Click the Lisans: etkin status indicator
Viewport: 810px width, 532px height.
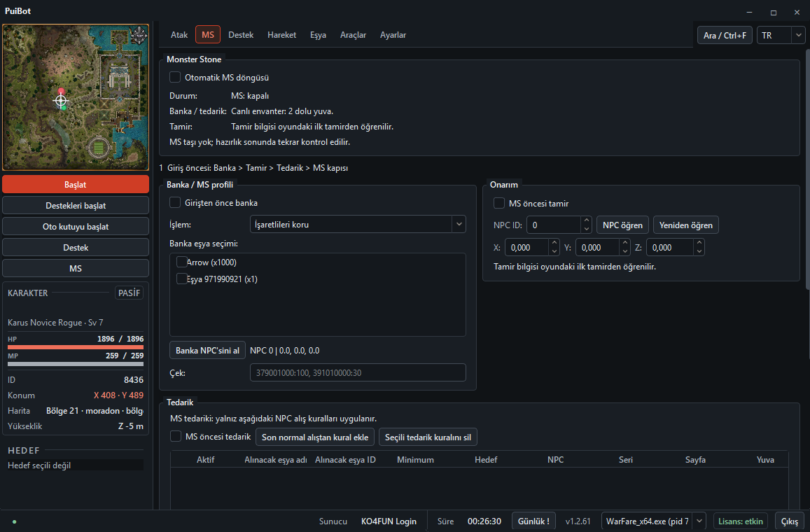click(x=740, y=521)
